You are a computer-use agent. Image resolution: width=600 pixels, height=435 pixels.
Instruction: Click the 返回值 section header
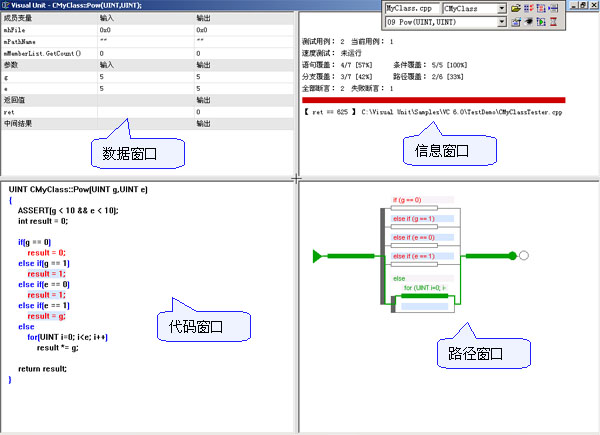(x=147, y=100)
